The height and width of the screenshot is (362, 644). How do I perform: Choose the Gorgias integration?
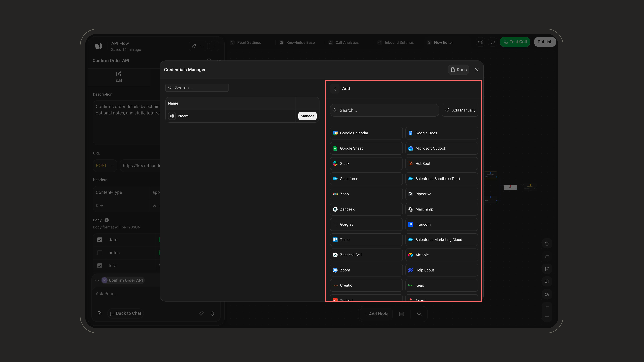366,225
